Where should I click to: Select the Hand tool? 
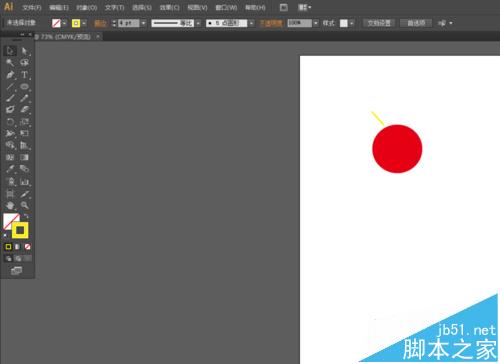pos(10,205)
